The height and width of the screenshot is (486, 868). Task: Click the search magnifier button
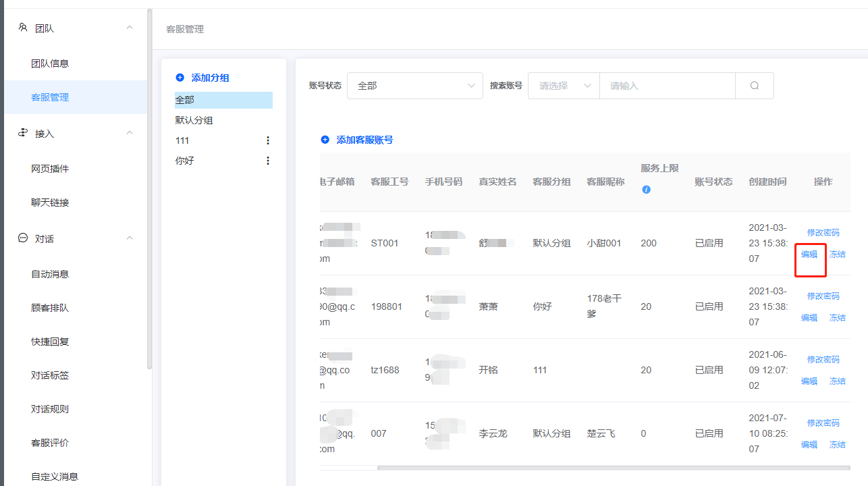pyautogui.click(x=755, y=86)
